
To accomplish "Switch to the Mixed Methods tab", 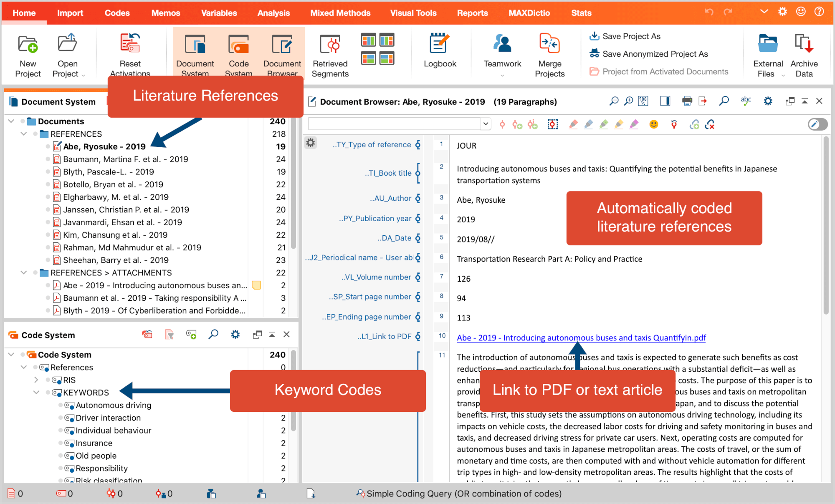I will click(340, 13).
